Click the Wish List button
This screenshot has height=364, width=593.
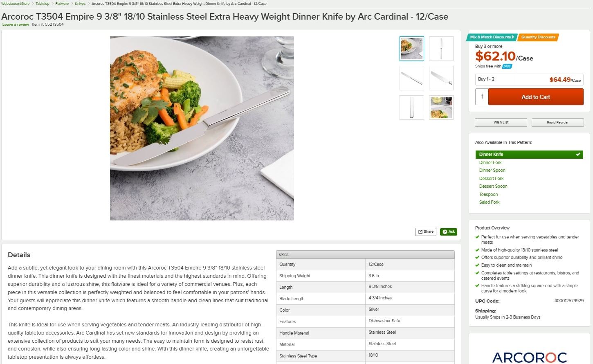click(x=501, y=122)
